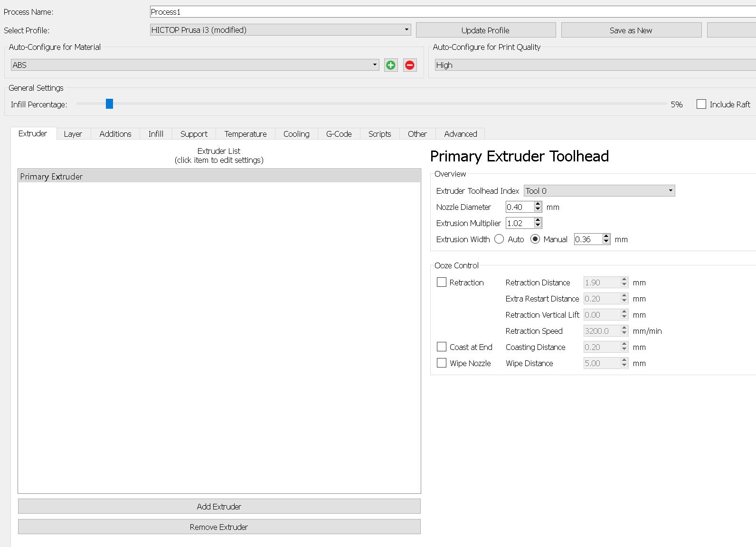
Task: Go to the G-Code tab
Action: 339,134
